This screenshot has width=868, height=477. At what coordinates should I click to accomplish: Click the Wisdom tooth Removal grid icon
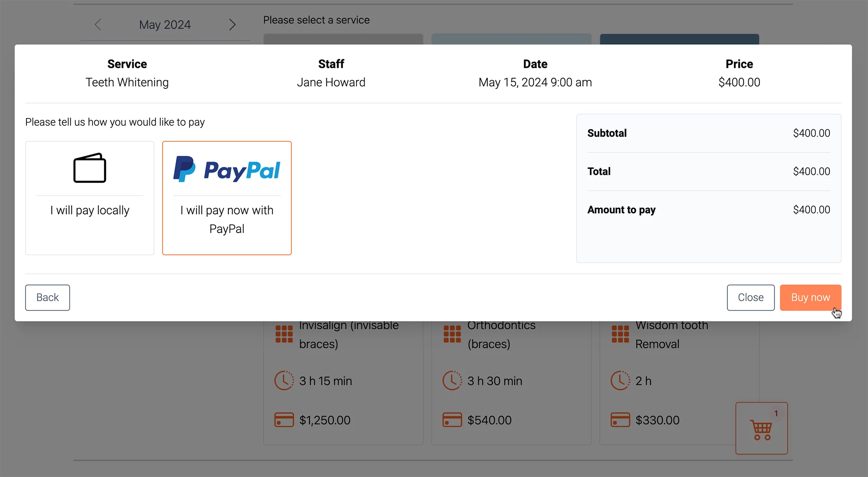(x=620, y=334)
